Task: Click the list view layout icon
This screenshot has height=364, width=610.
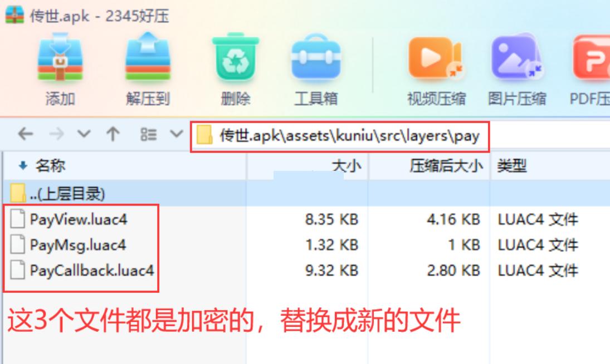Action: click(x=148, y=134)
